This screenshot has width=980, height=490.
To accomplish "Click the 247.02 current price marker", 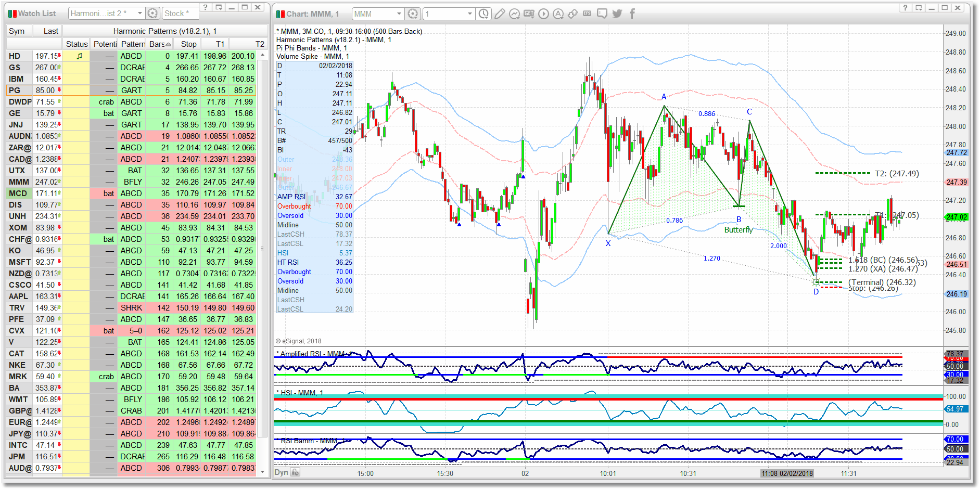I will (957, 217).
